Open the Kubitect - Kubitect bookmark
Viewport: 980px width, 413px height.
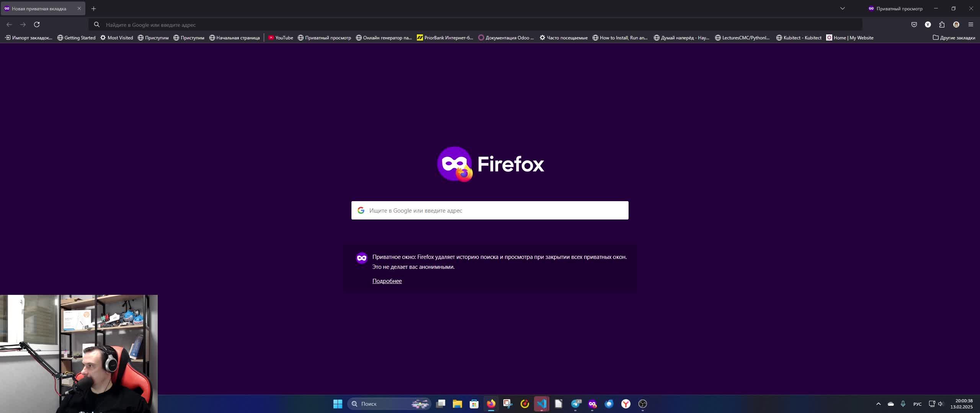click(799, 37)
